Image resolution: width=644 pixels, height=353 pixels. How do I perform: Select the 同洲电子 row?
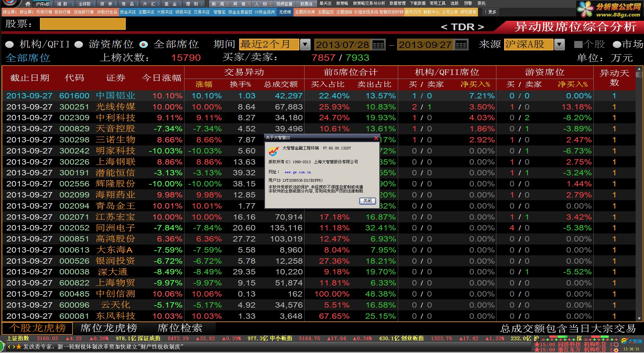[x=319, y=228]
